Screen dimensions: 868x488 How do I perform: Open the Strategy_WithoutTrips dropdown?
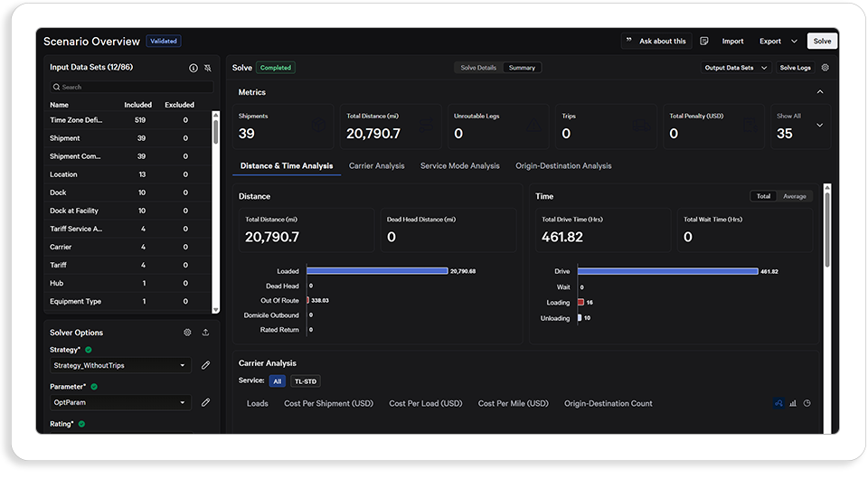[120, 365]
